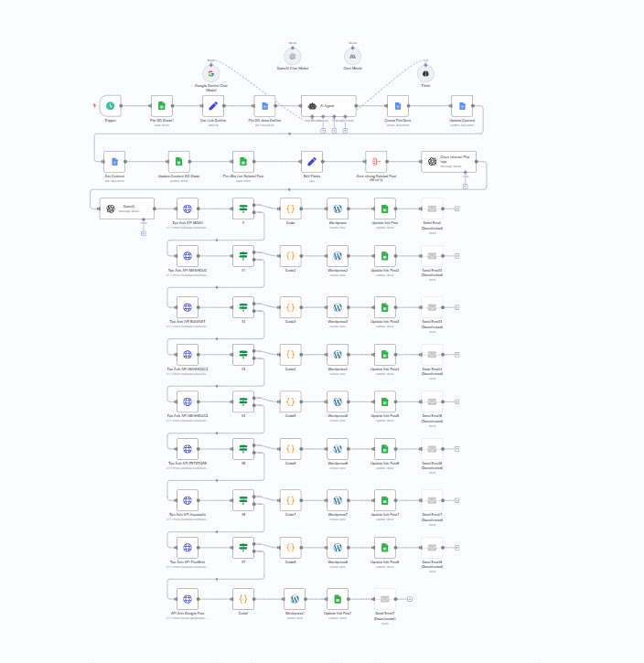Click the Clau Model node at top

[x=352, y=56]
